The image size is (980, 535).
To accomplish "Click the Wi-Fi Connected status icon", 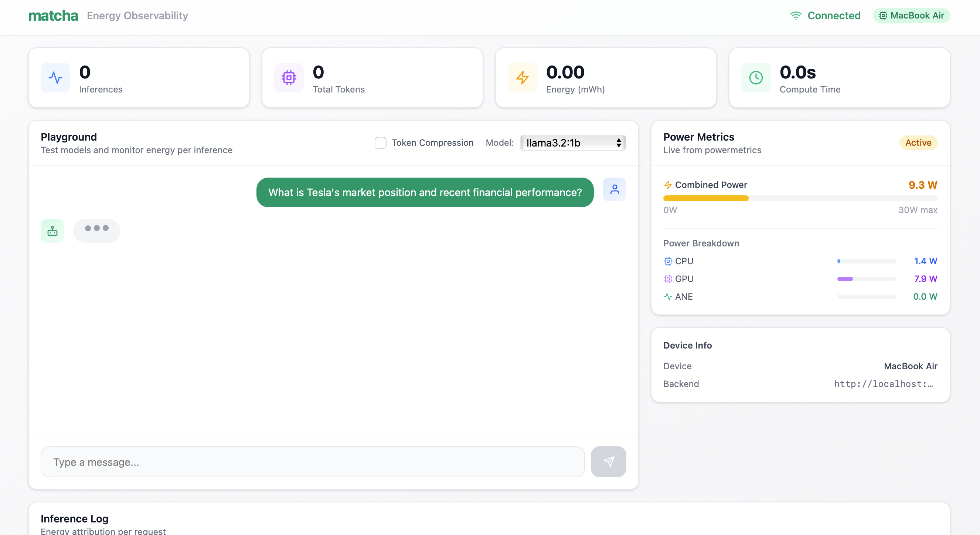I will click(x=796, y=16).
